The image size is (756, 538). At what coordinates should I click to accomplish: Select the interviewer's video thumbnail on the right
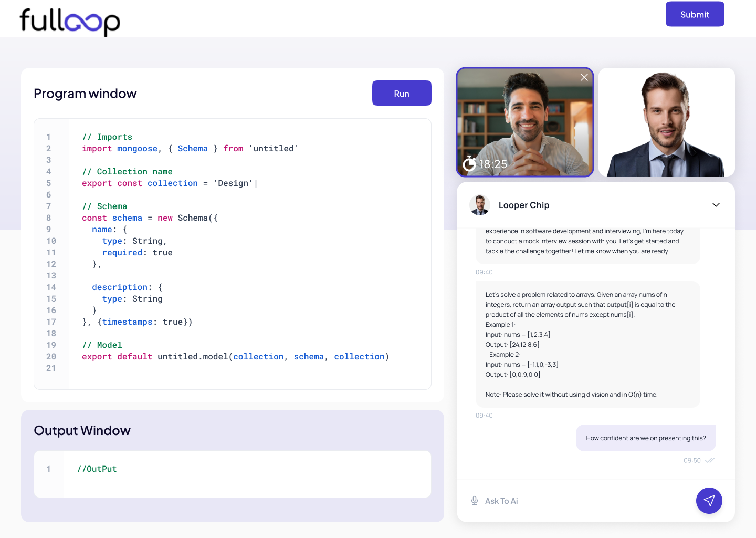tap(666, 122)
